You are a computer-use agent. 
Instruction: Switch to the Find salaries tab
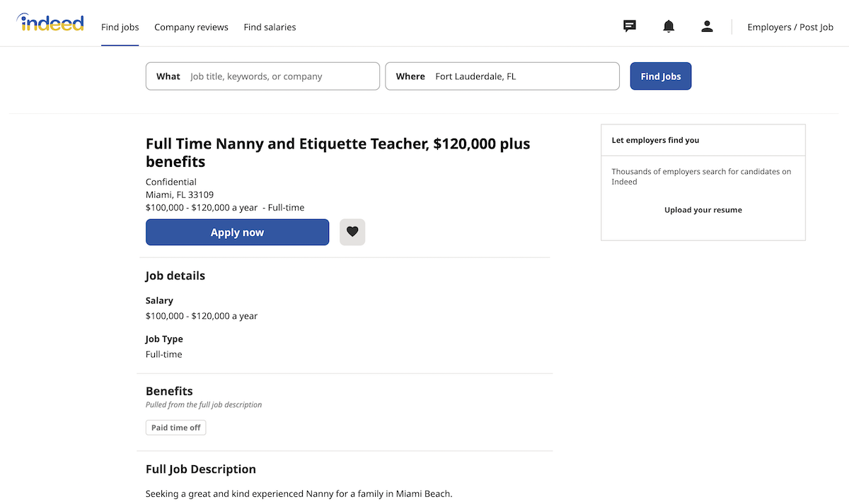coord(270,27)
